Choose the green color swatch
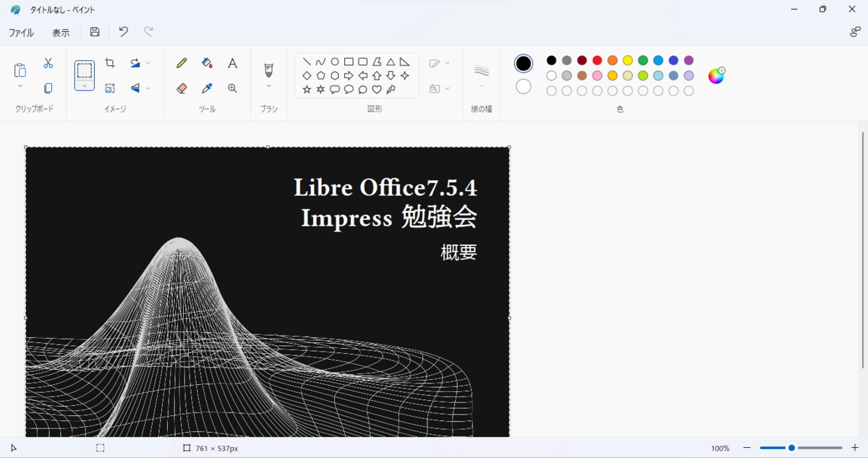The image size is (868, 458). click(x=643, y=60)
